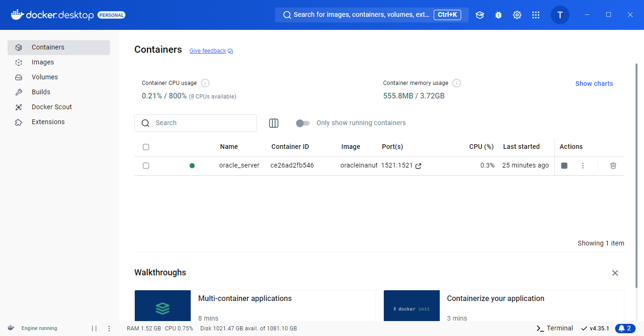Click the PERSONAL plan badge
Viewport: 644px width, 336px height.
pyautogui.click(x=111, y=15)
